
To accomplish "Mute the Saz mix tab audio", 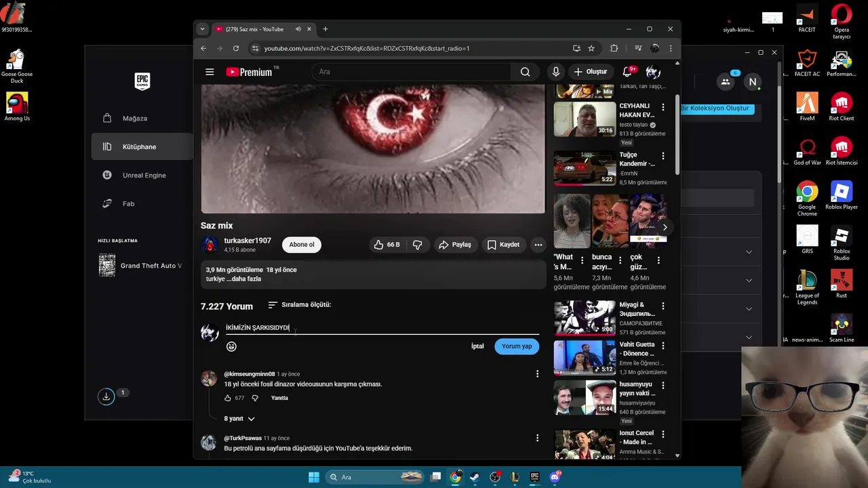I will pos(298,29).
